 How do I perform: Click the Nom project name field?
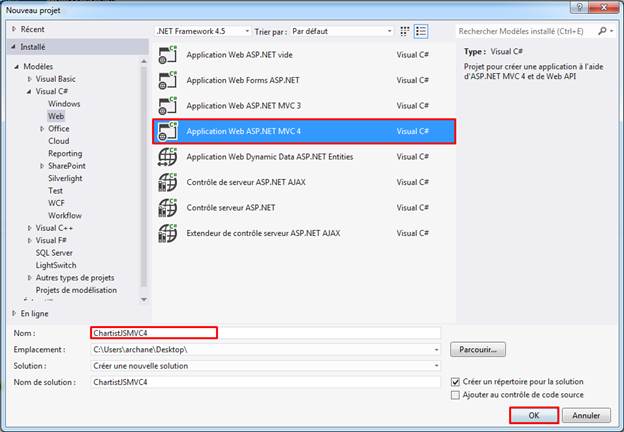point(265,333)
